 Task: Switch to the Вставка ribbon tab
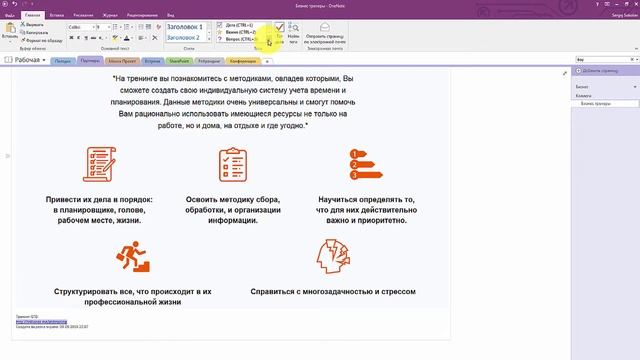(57, 15)
